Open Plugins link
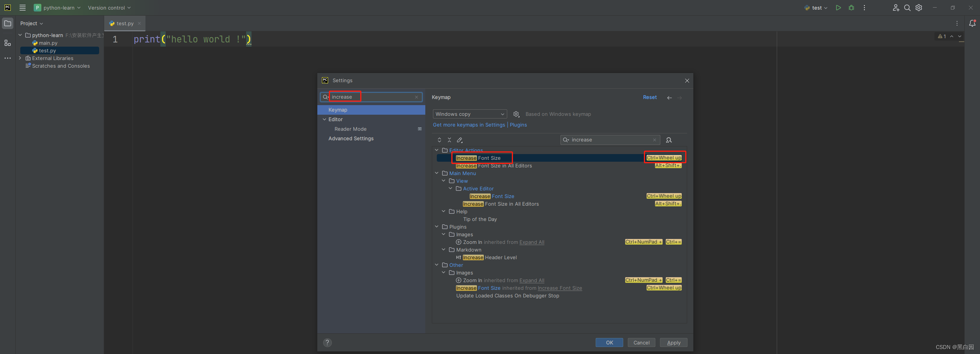Viewport: 980px width, 354px height. 518,125
